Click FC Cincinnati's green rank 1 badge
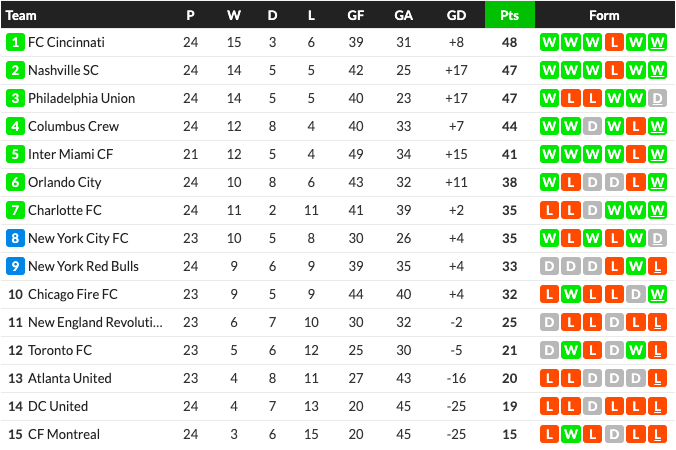The image size is (676, 450). 15,42
